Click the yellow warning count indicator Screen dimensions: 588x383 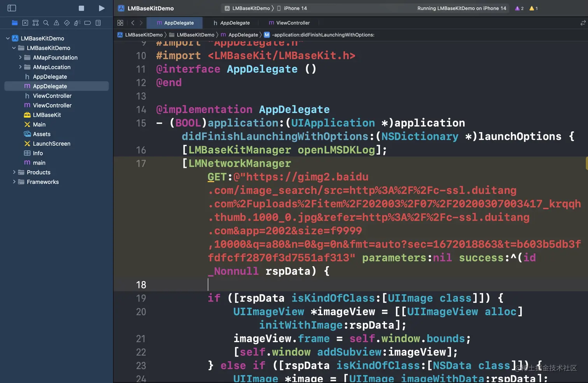point(534,8)
